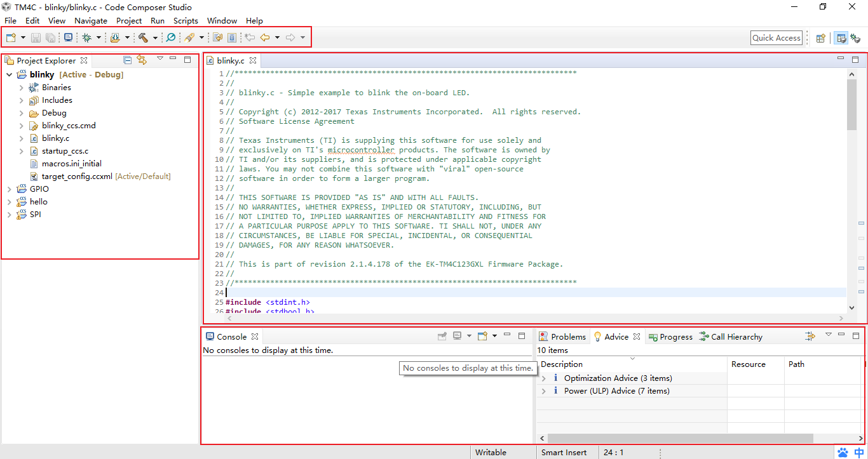Select macros.ini_initial file
868x459 pixels.
tap(72, 164)
